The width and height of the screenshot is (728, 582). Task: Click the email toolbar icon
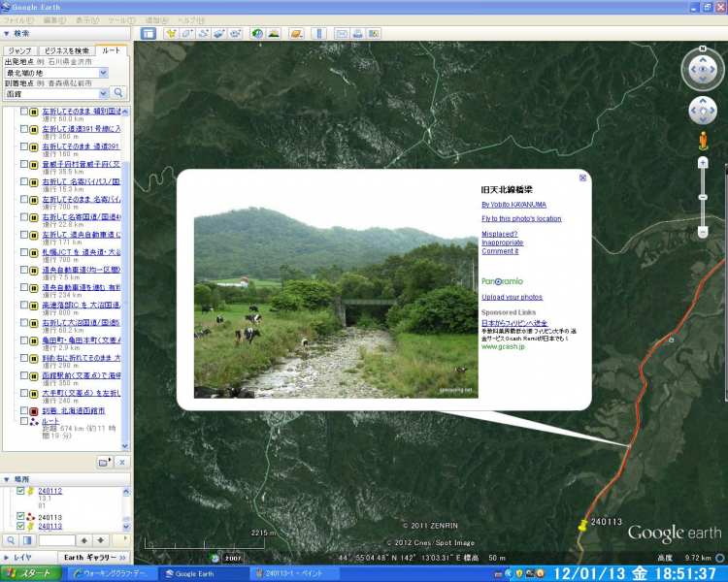342,33
